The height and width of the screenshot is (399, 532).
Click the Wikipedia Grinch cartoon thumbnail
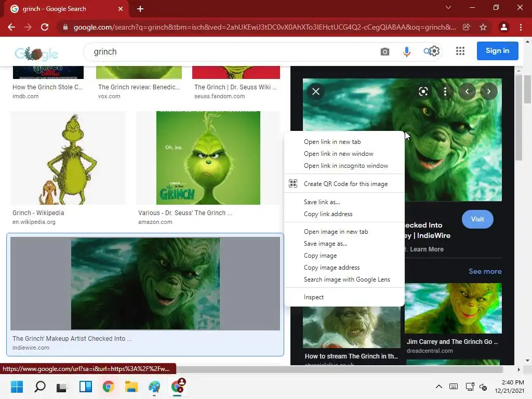click(x=68, y=158)
